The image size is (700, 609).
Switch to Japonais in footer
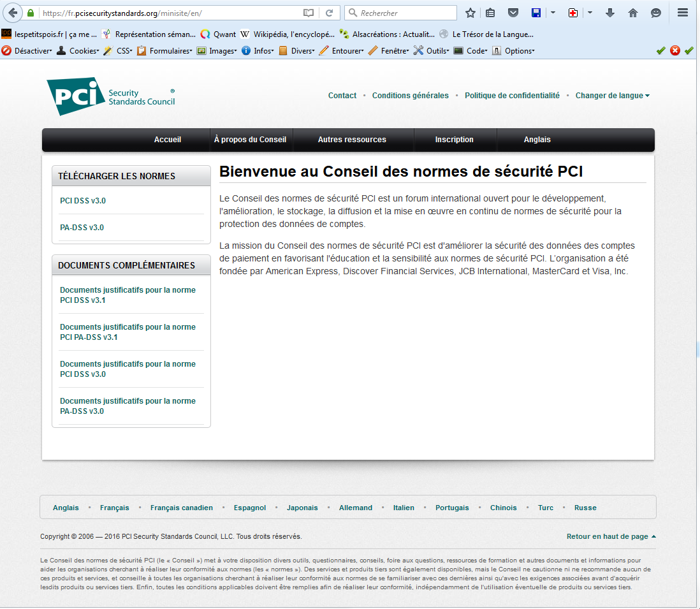pyautogui.click(x=302, y=508)
